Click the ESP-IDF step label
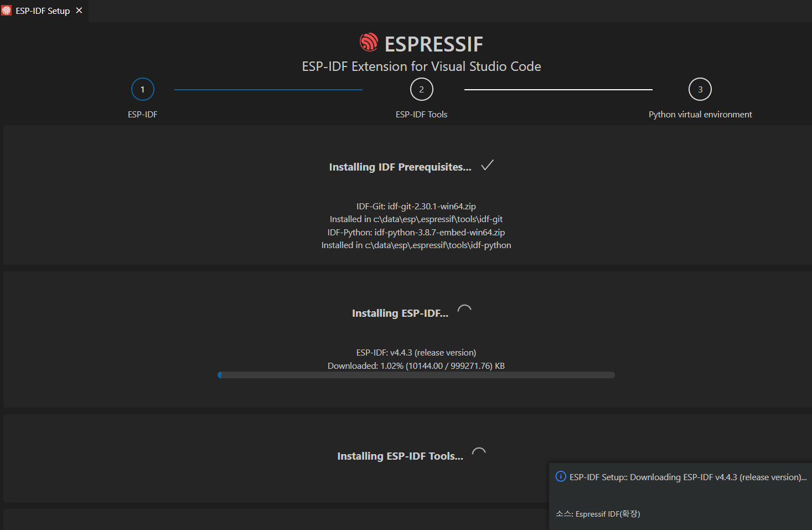Image resolution: width=812 pixels, height=530 pixels. [143, 115]
